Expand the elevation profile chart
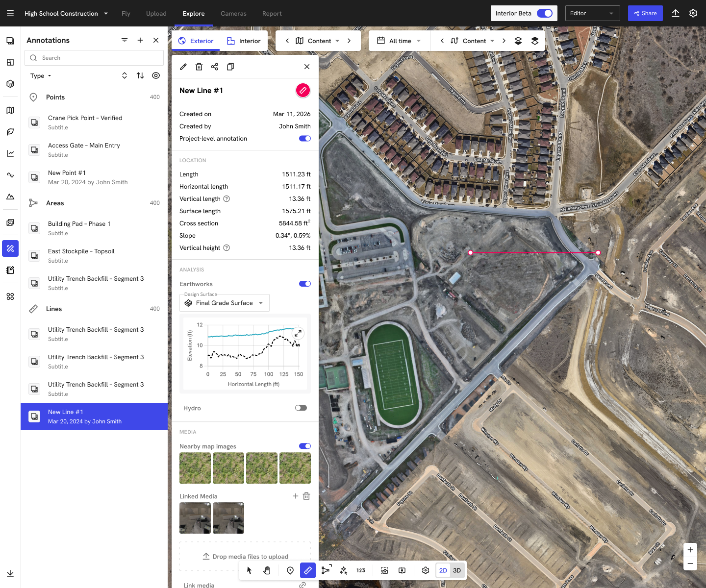This screenshot has height=588, width=706. click(298, 333)
